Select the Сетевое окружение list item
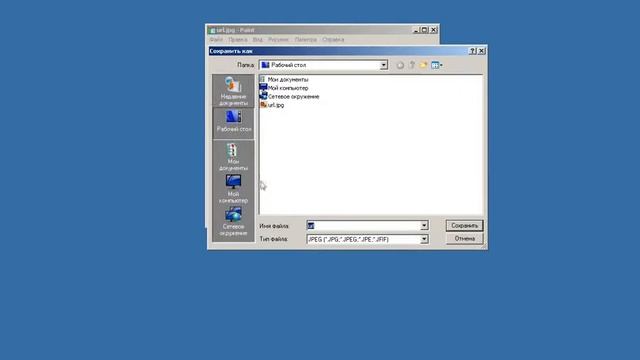 tap(289, 97)
